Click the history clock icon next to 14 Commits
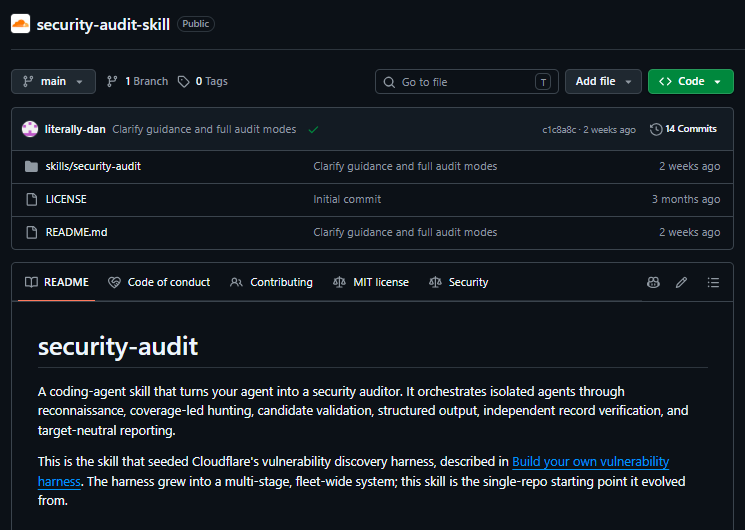The image size is (745, 530). point(656,129)
